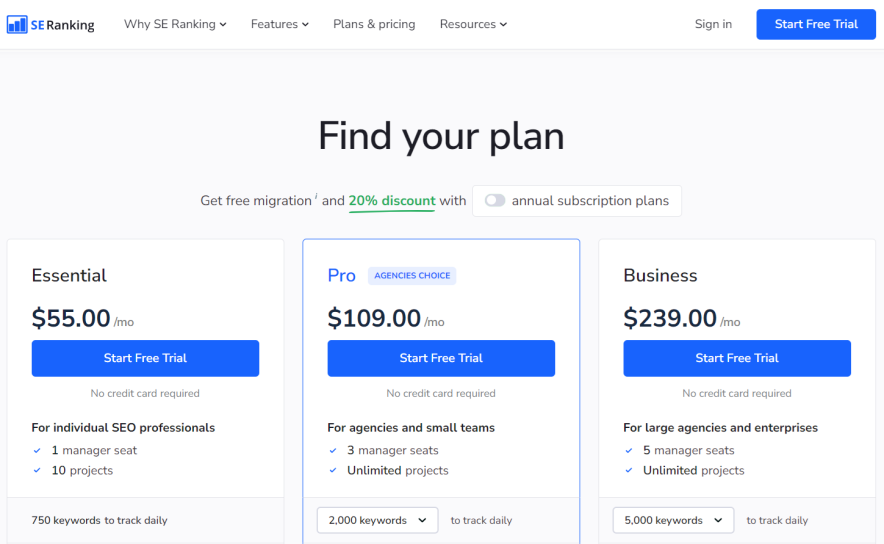Click checkmark icon beside 3 manager seats
Viewport: 884px width, 544px height.
333,450
